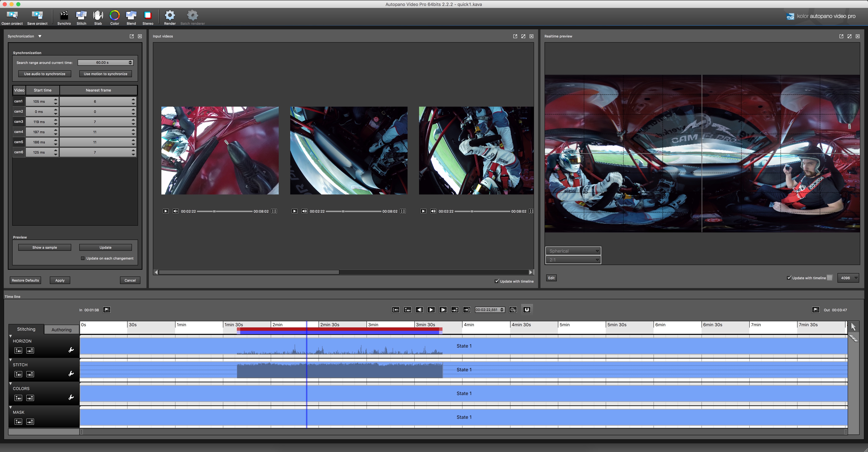Play the first input video
Screen dimensions: 868x452
point(165,211)
